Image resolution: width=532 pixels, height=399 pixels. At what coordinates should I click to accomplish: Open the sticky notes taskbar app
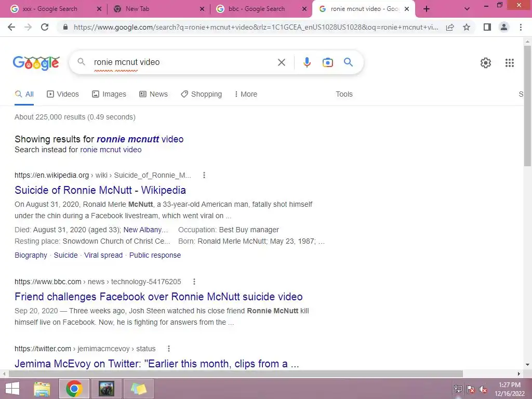click(x=139, y=389)
